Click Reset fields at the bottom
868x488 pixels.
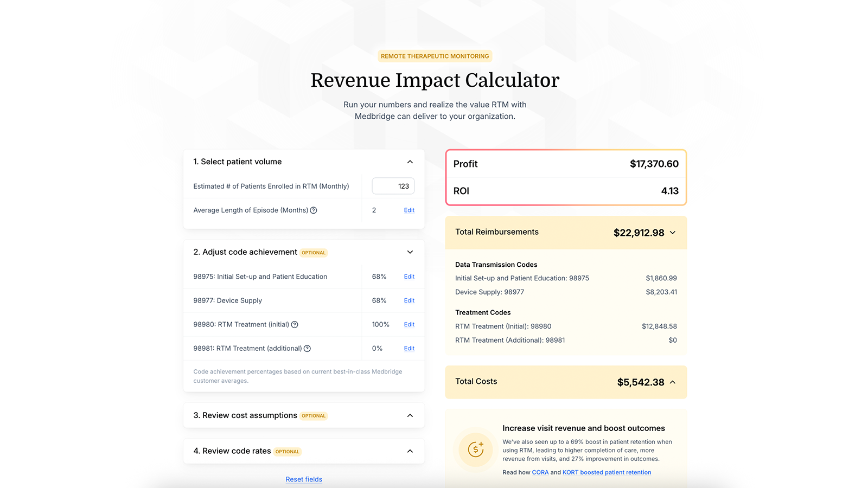303,479
